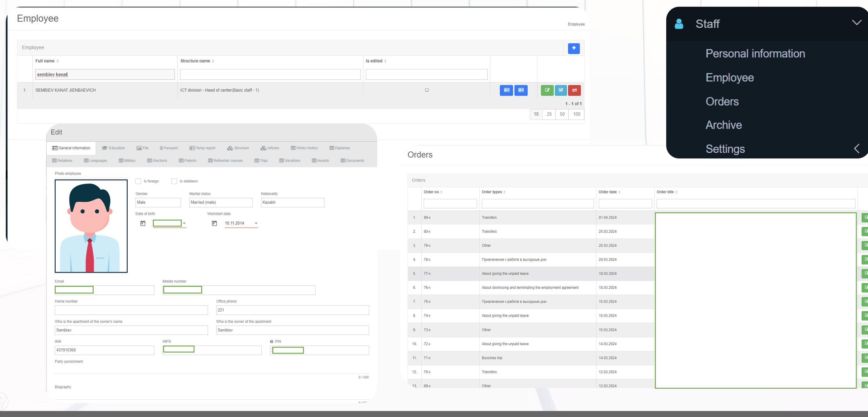Sort by Order no column arrows
Image resolution: width=868 pixels, height=417 pixels.
pos(441,192)
